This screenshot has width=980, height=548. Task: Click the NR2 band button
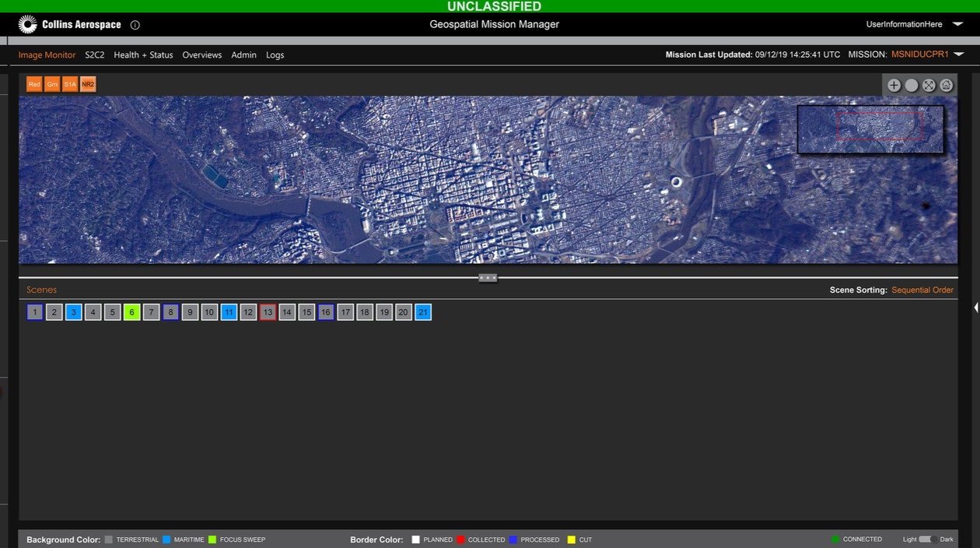click(88, 84)
